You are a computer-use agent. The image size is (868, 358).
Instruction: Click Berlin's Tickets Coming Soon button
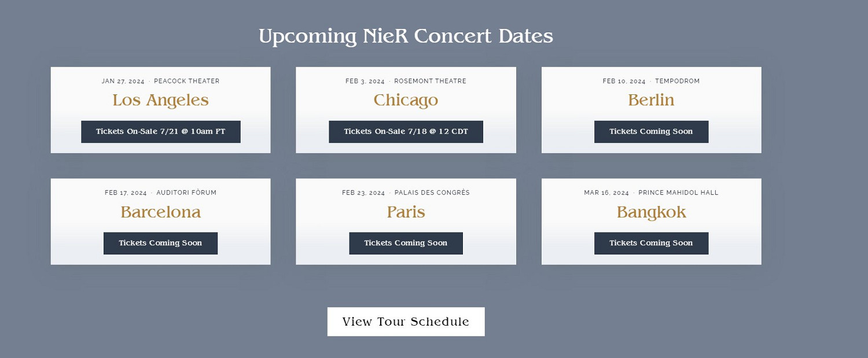click(651, 132)
